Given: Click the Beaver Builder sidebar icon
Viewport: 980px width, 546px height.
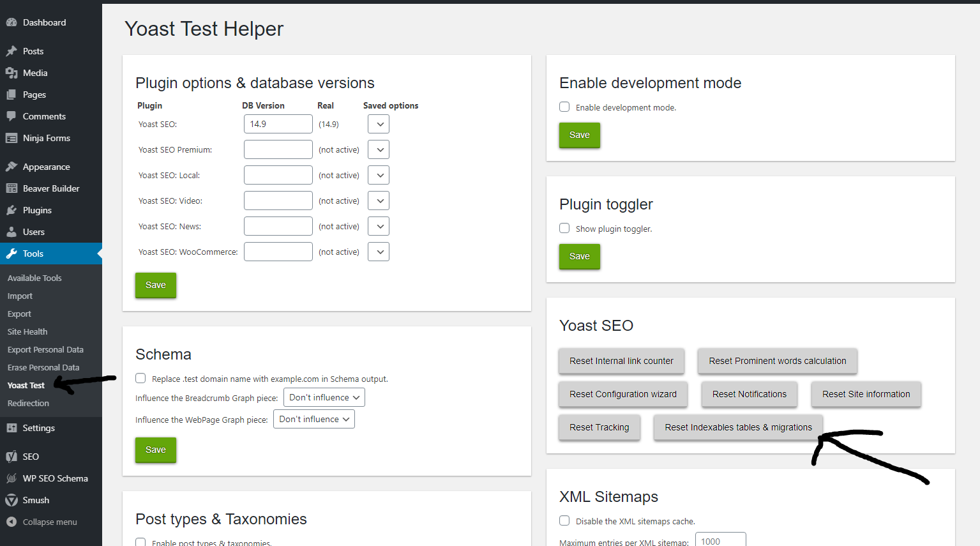Looking at the screenshot, I should pyautogui.click(x=11, y=188).
